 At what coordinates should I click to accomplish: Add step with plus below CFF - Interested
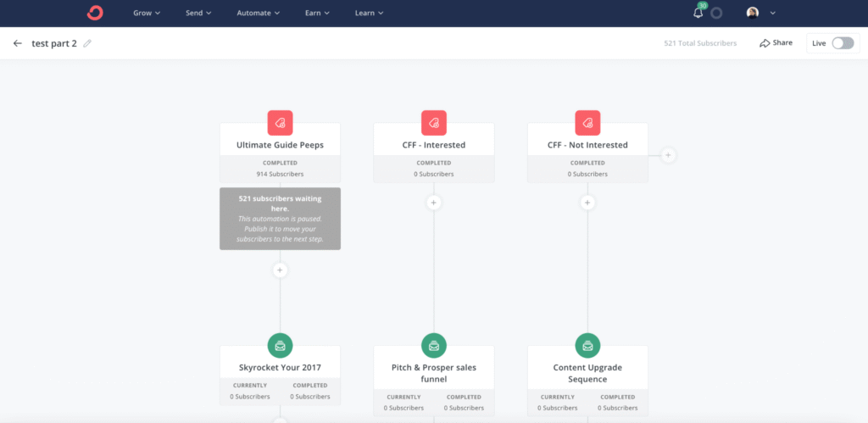point(433,203)
